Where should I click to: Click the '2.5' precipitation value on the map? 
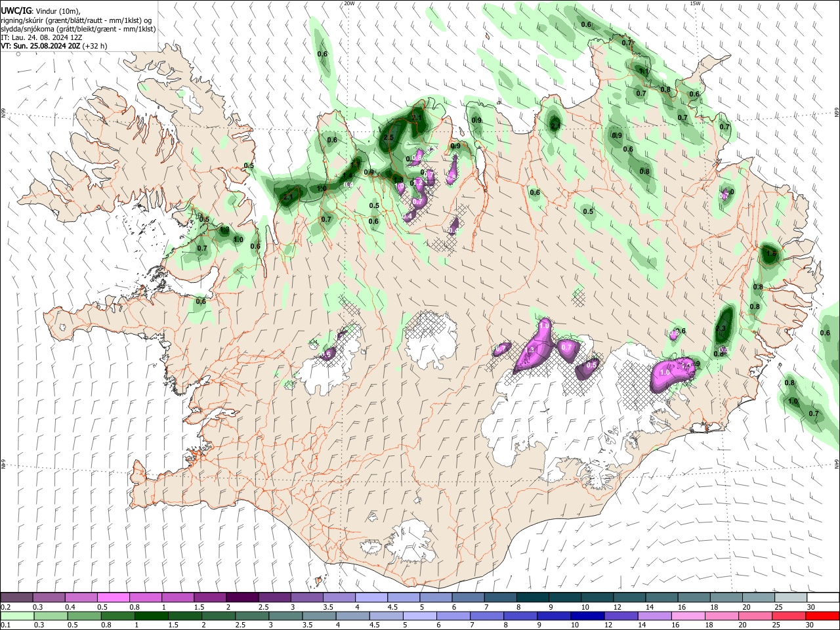pos(388,138)
